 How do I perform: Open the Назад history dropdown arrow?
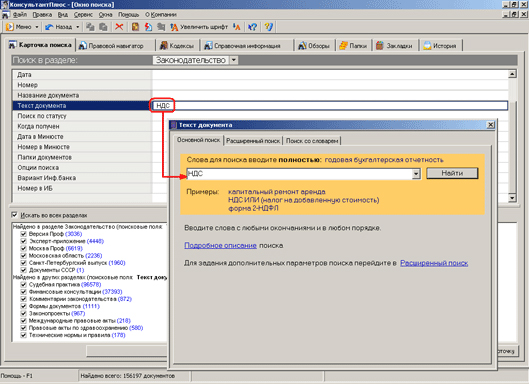point(78,27)
